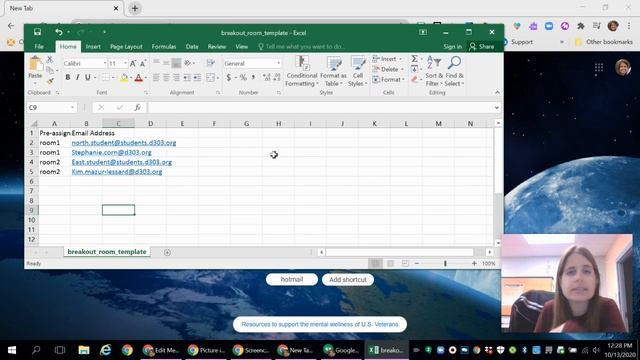Screen dimensions: 640x360
Task: Click the Insert Function fx icon
Action: [138, 107]
